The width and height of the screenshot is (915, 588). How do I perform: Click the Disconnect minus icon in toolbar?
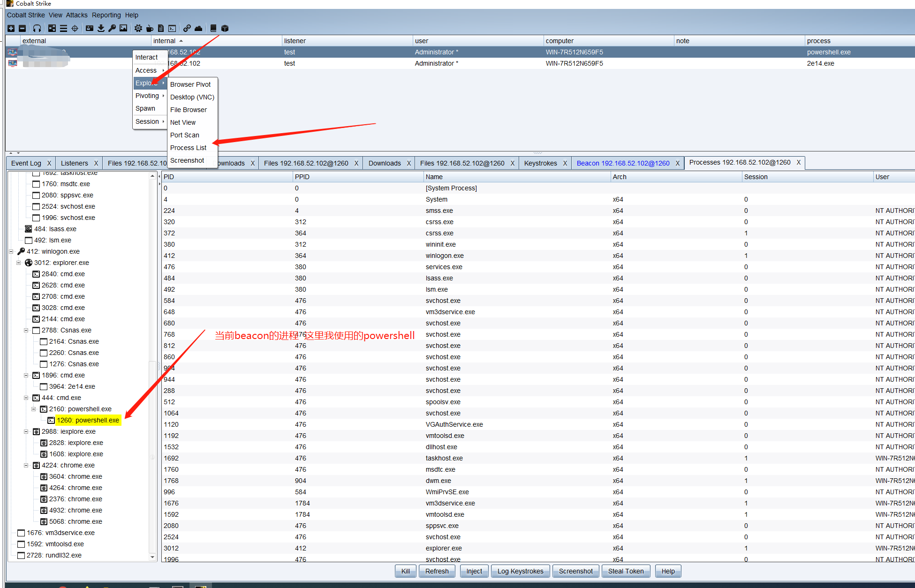22,28
